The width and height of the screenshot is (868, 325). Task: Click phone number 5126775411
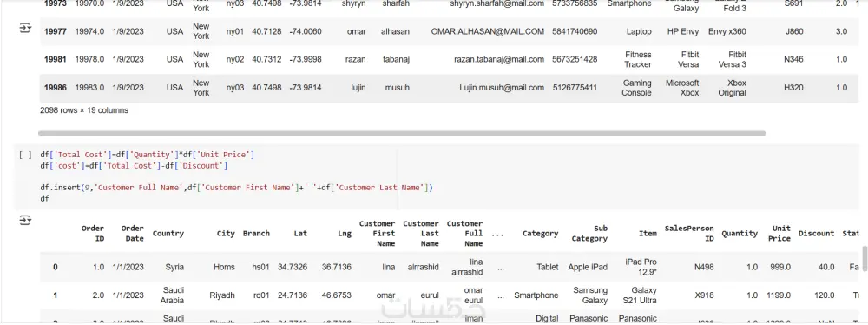575,88
